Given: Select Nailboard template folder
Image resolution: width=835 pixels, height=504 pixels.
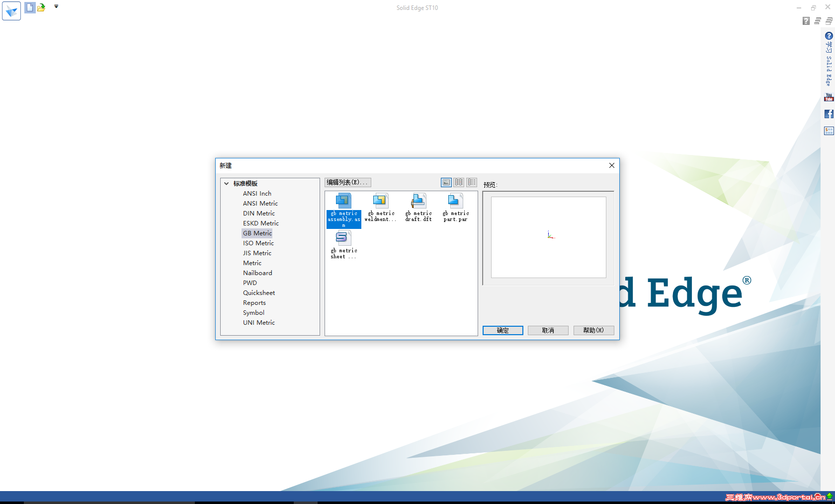Looking at the screenshot, I should tap(257, 273).
